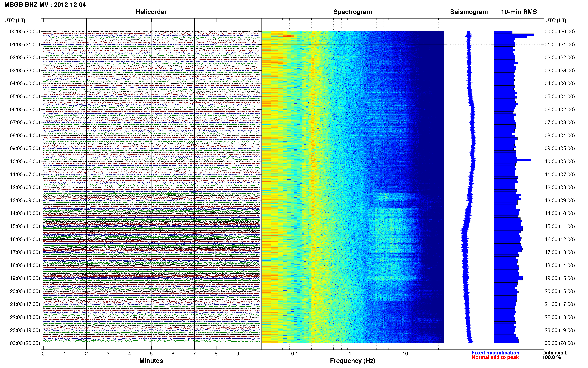The height and width of the screenshot is (368, 588).
Task: Click the right '22:00 (18:00)' time label
Action: (x=560, y=317)
